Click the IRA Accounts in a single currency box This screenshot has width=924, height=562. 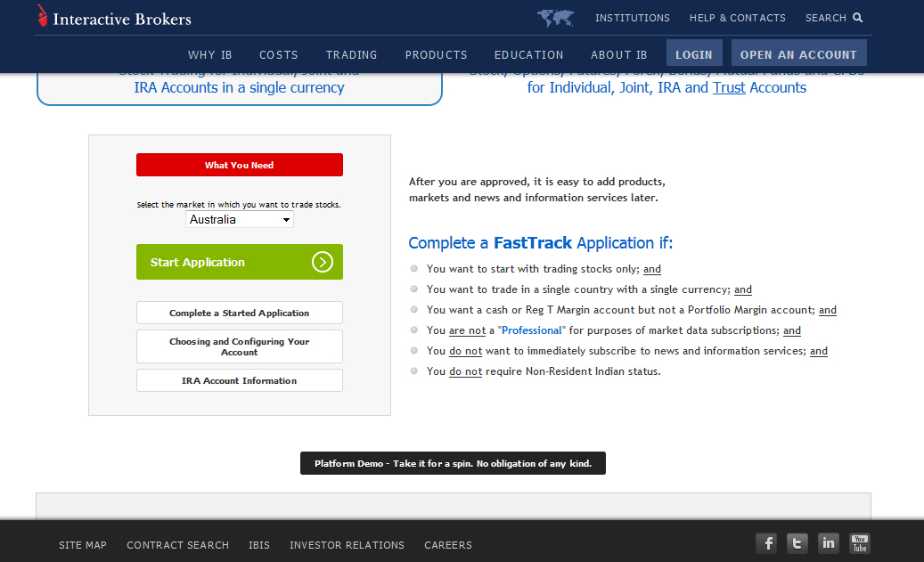coord(240,88)
